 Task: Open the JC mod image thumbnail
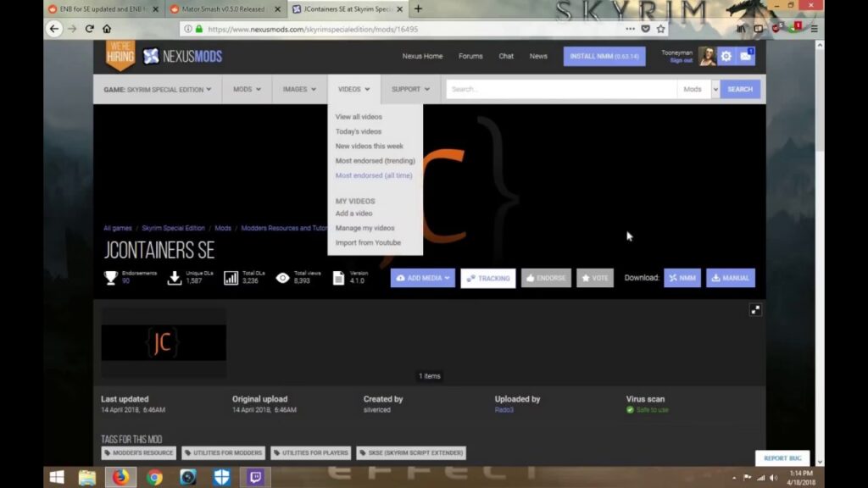click(164, 342)
